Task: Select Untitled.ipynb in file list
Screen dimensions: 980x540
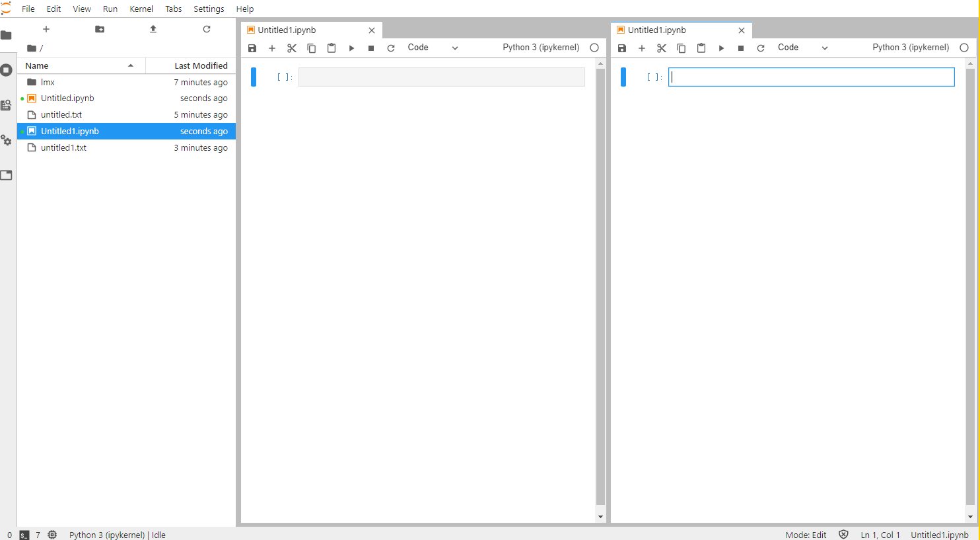Action: pyautogui.click(x=127, y=98)
